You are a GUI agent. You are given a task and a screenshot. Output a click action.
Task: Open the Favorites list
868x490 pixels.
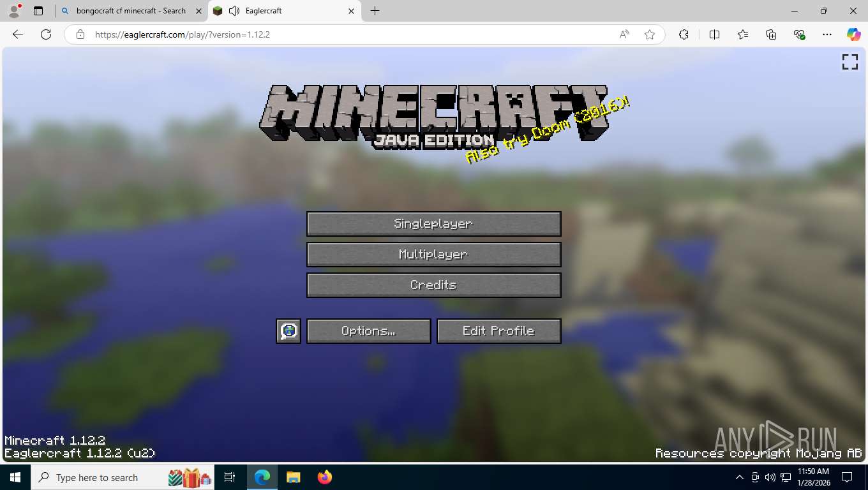click(x=743, y=34)
